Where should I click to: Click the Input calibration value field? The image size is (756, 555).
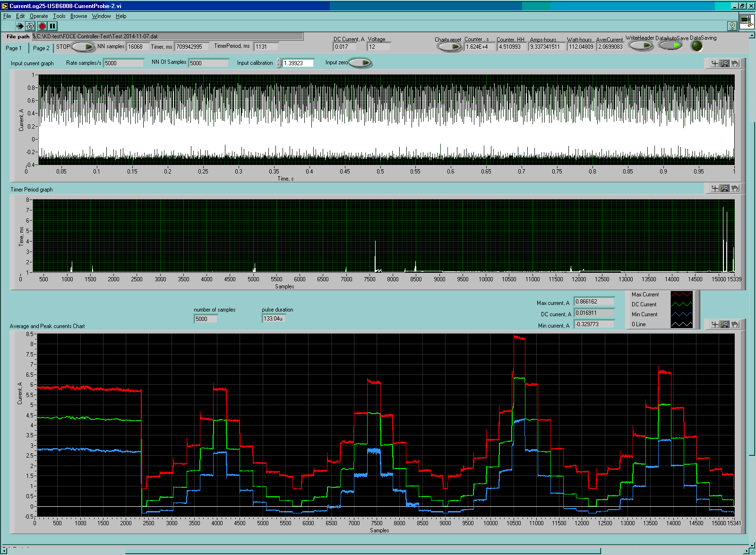point(298,63)
